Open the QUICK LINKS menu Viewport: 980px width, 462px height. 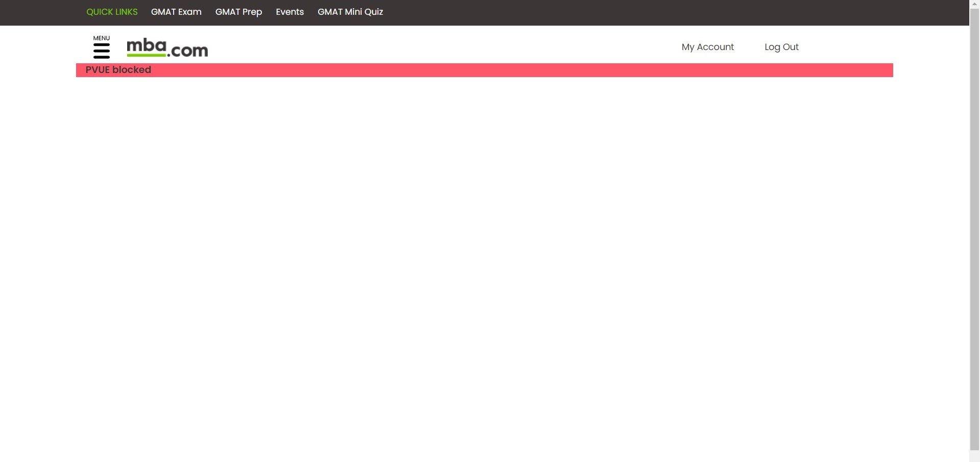pos(111,12)
